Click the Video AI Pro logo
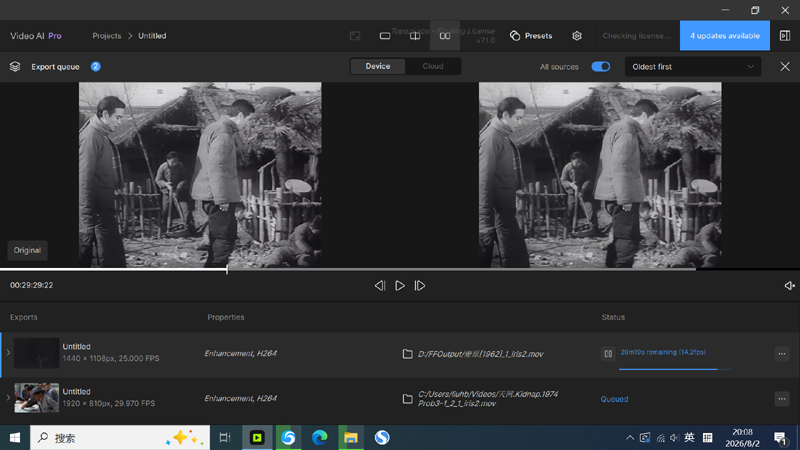 [x=36, y=36]
